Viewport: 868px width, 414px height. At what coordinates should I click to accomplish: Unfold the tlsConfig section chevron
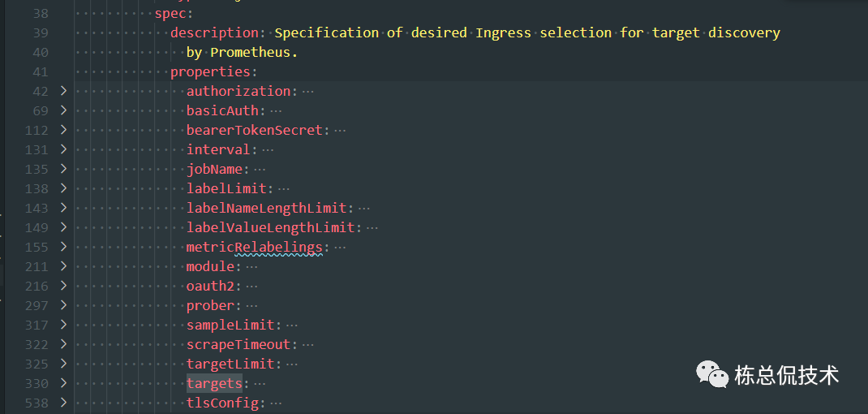pyautogui.click(x=62, y=403)
